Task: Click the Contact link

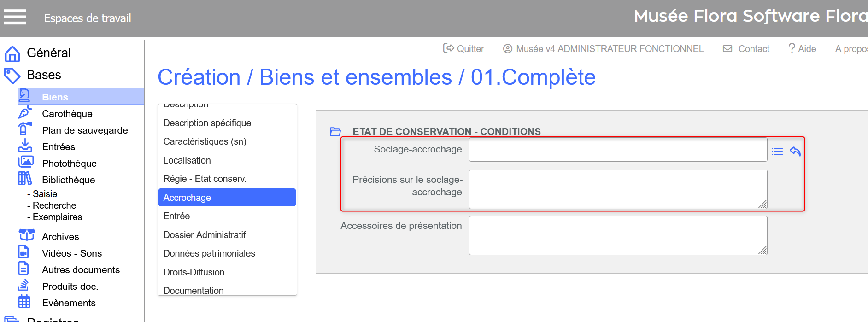Action: [746, 49]
